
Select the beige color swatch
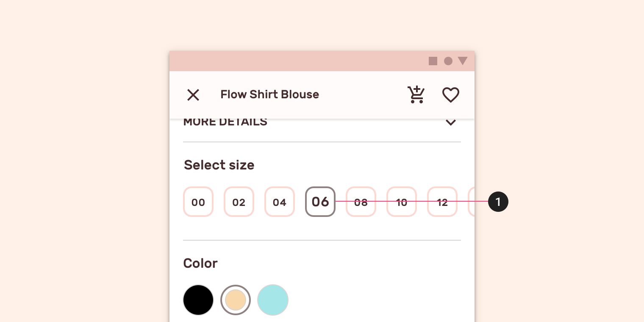[236, 300]
